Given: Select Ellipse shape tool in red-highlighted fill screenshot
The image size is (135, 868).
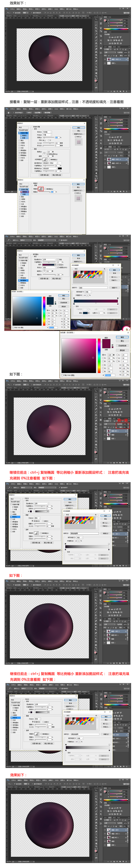Looking at the screenshot, I should 96,441.
